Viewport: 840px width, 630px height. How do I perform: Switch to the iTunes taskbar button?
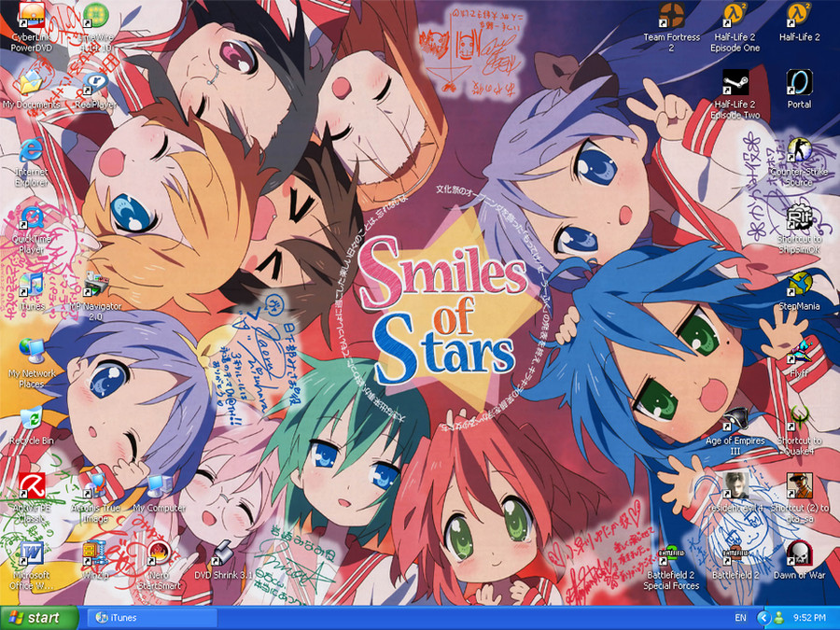[x=151, y=618]
